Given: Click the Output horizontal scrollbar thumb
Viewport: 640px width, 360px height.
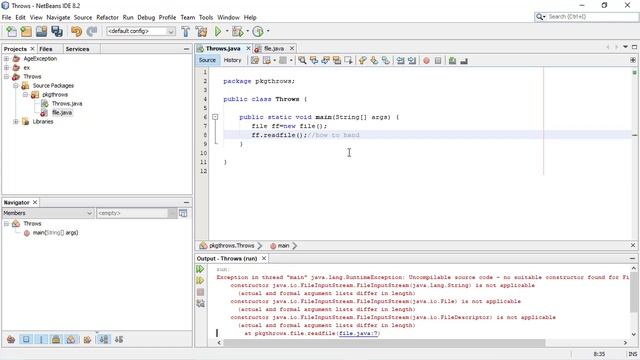Looking at the screenshot, I should coord(384,342).
